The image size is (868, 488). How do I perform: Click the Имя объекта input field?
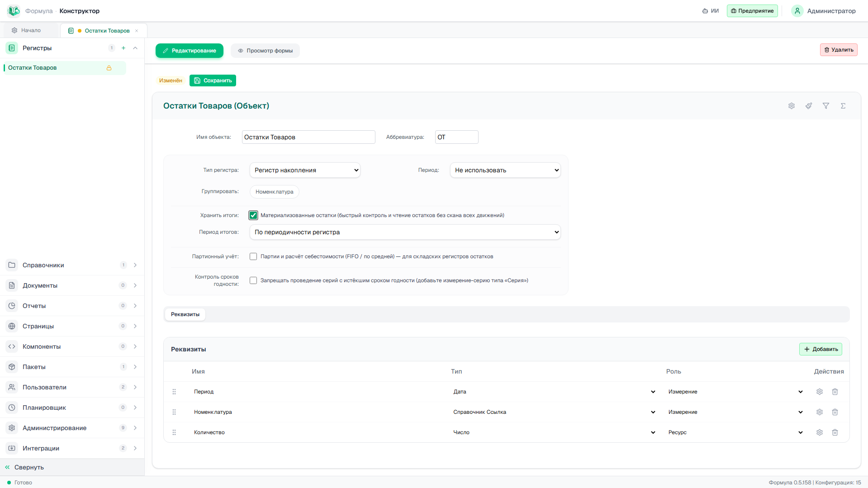tap(308, 137)
